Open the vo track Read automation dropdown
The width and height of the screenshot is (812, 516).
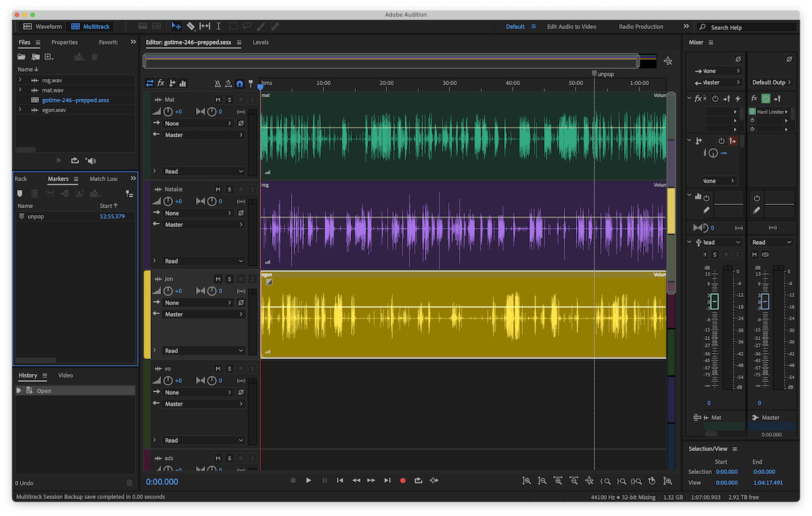[x=203, y=440]
